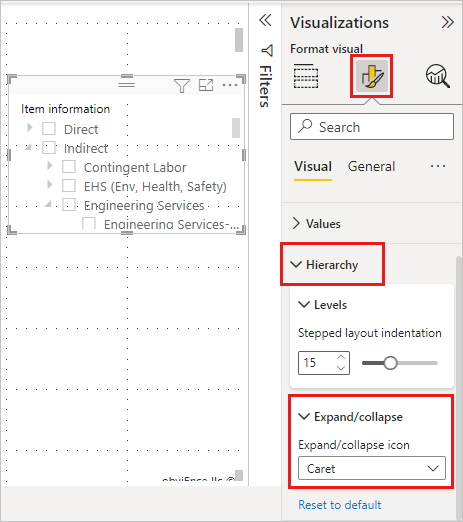Image resolution: width=463 pixels, height=522 pixels.
Task: Click the search magnifier icon
Action: pos(305,126)
